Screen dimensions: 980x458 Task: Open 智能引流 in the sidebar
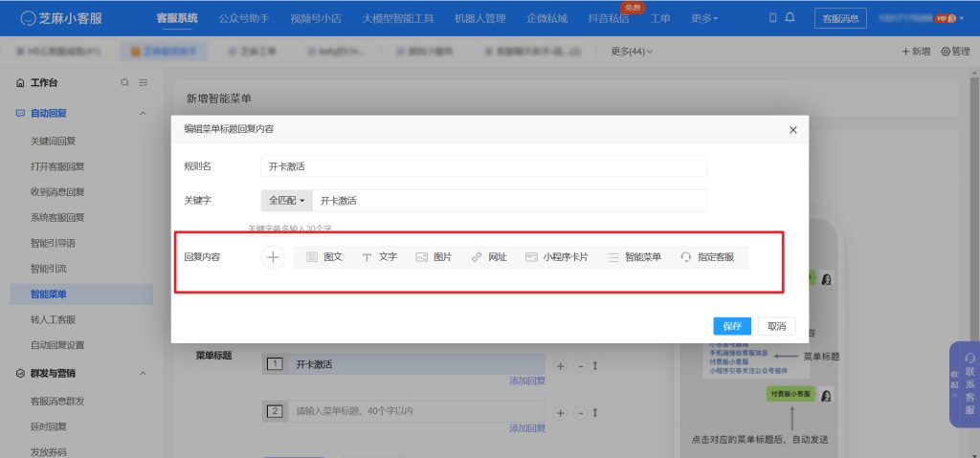point(49,269)
